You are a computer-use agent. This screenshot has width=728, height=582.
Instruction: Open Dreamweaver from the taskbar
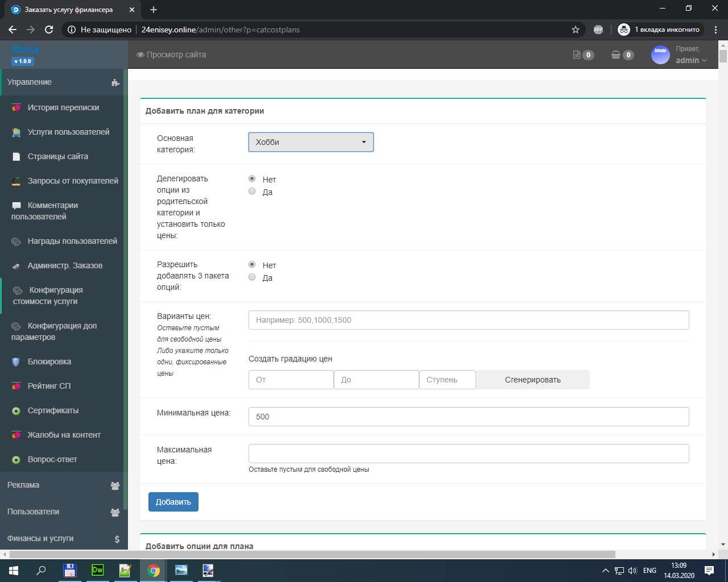[x=98, y=570]
